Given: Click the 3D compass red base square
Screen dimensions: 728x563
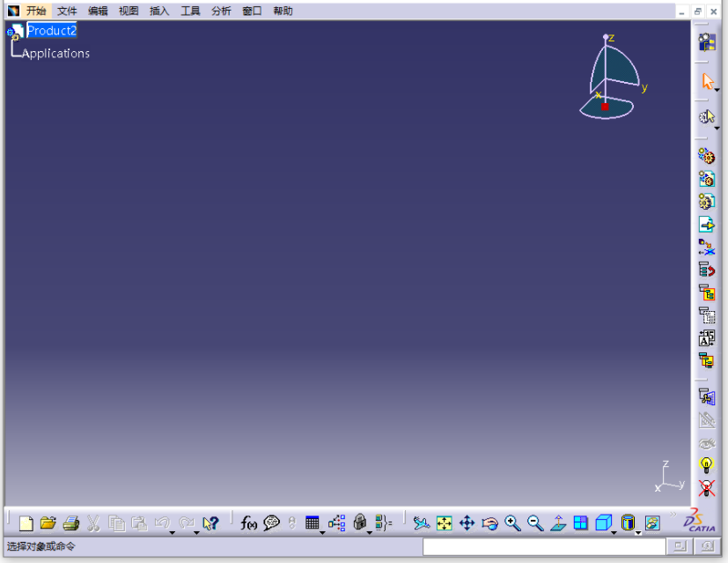Looking at the screenshot, I should coord(605,107).
